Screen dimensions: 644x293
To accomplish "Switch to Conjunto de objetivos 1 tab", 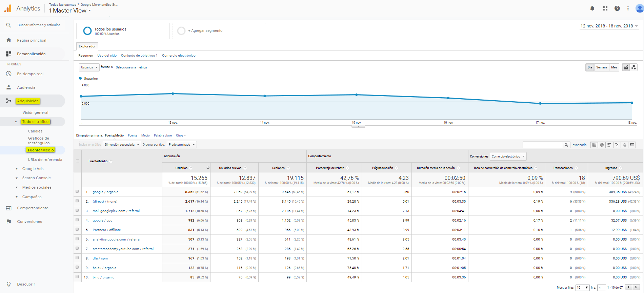I will (139, 56).
